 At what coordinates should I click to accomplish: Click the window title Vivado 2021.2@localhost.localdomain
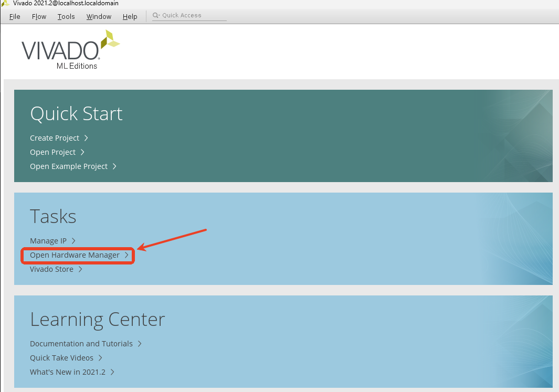(66, 3)
